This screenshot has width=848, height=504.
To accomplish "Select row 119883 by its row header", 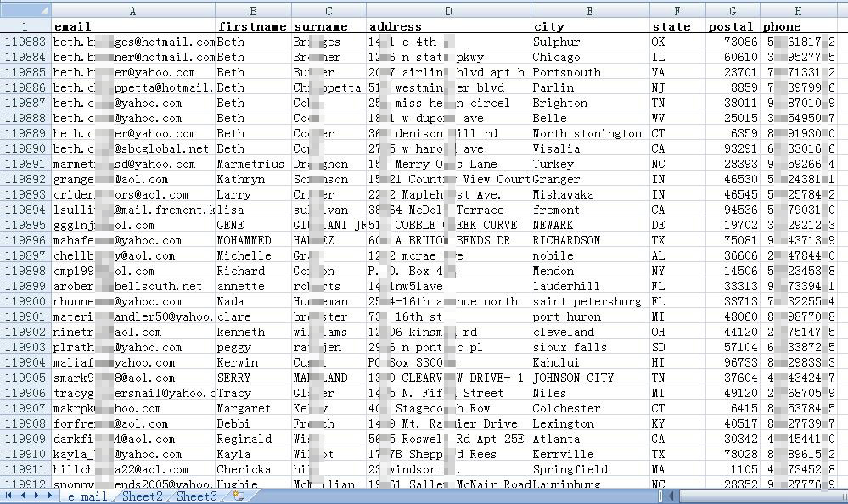I will click(x=25, y=42).
